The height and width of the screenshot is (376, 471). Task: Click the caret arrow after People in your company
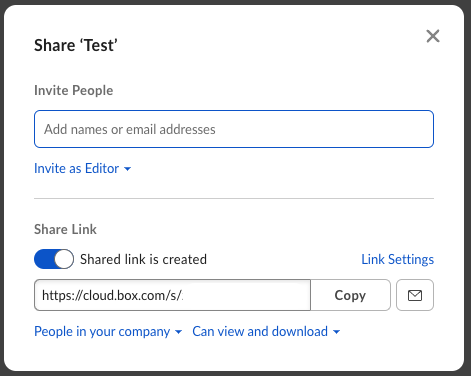tap(178, 332)
